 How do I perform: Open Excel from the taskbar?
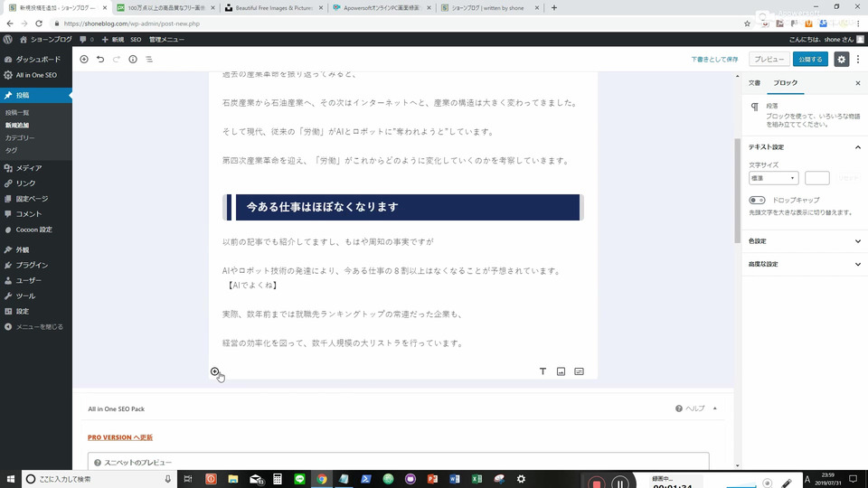pos(476,479)
